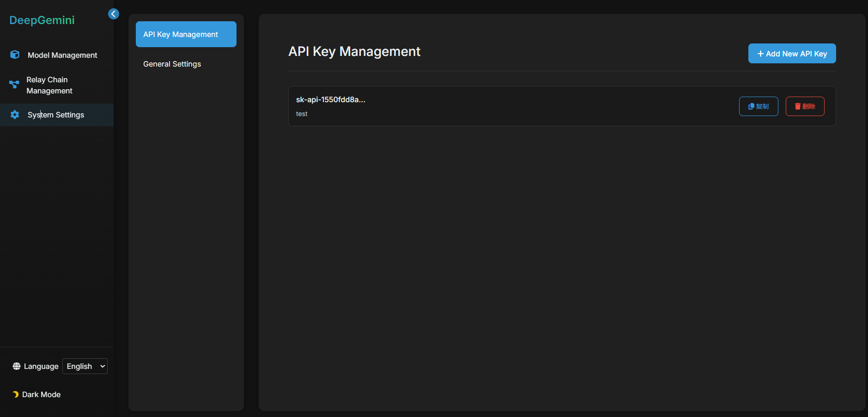The image size is (868, 417).
Task: Click the Relay Chain Management node icon
Action: (14, 85)
